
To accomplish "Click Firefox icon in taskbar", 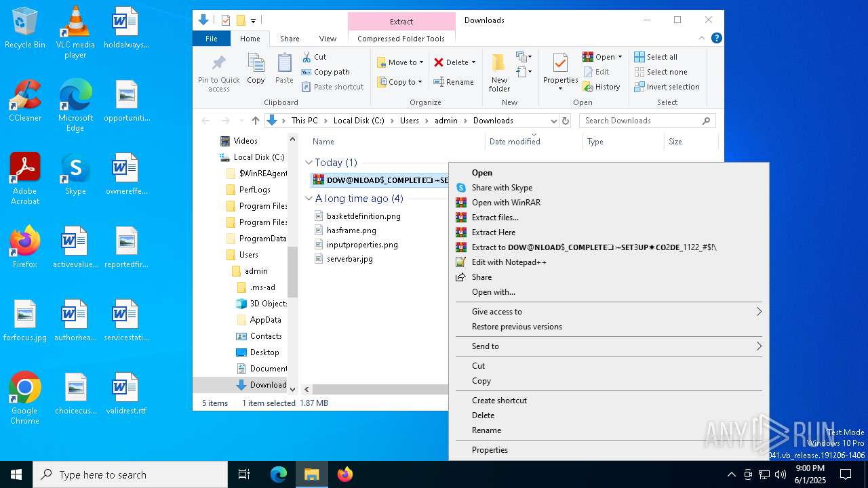I will point(345,474).
